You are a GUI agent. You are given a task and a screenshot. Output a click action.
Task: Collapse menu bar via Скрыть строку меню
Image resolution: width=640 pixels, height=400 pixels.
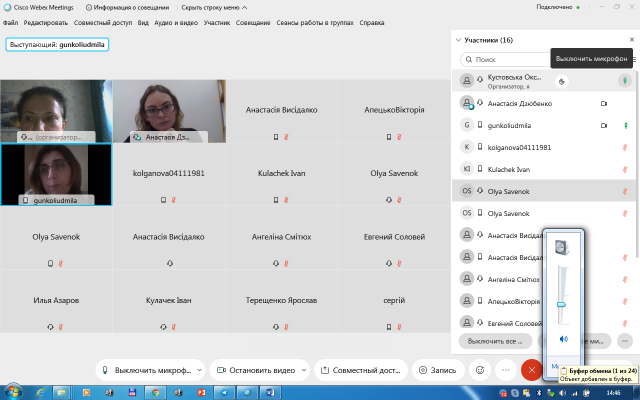pyautogui.click(x=214, y=7)
